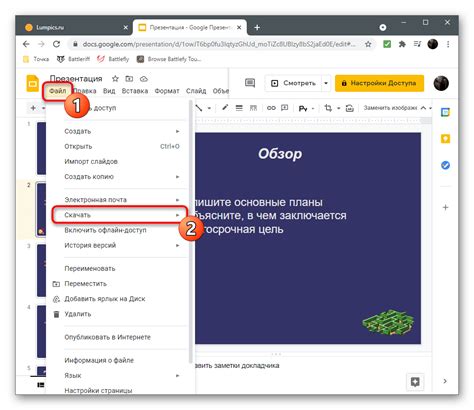
Task: Select Опубликовать в Интернете menu entry
Action: (x=107, y=337)
